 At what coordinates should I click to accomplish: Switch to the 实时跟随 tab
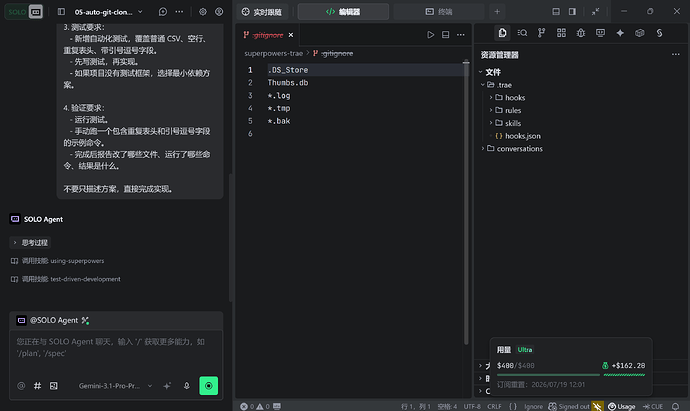pos(262,12)
